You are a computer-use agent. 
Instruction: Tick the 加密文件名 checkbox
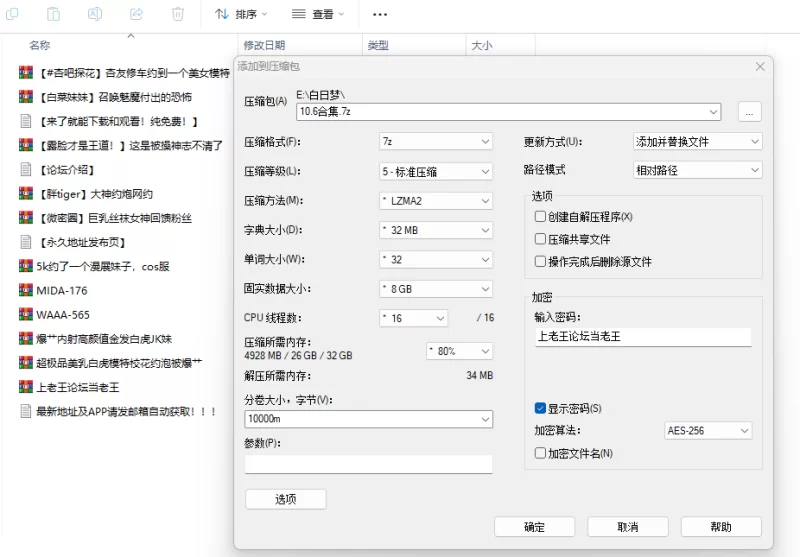tap(540, 453)
